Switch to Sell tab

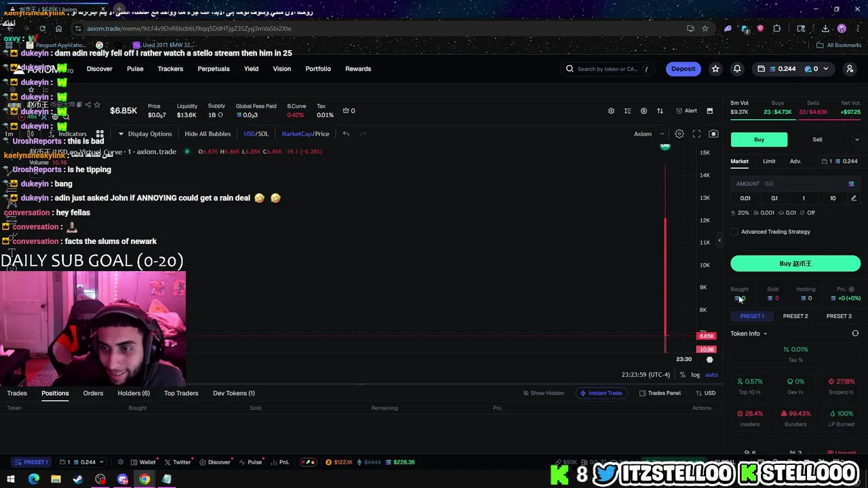(x=817, y=140)
